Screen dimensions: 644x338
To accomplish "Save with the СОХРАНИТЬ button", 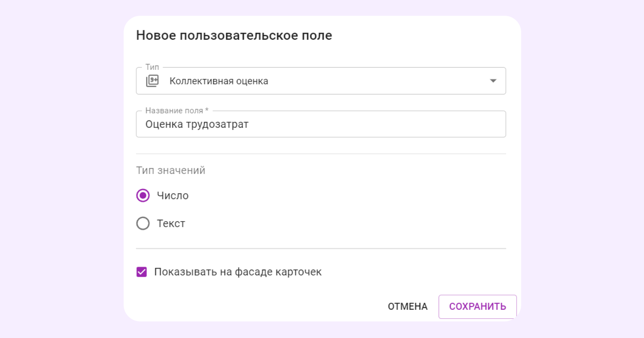I will coord(477,306).
